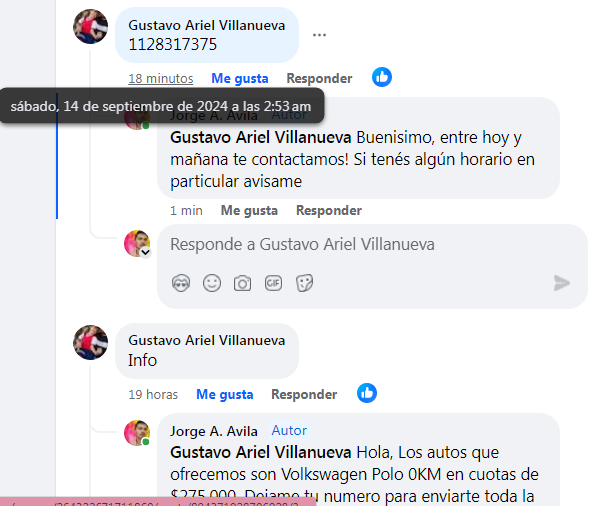The height and width of the screenshot is (506, 593).
Task: Click Responder under the 1128317375 comment
Action: [x=319, y=78]
